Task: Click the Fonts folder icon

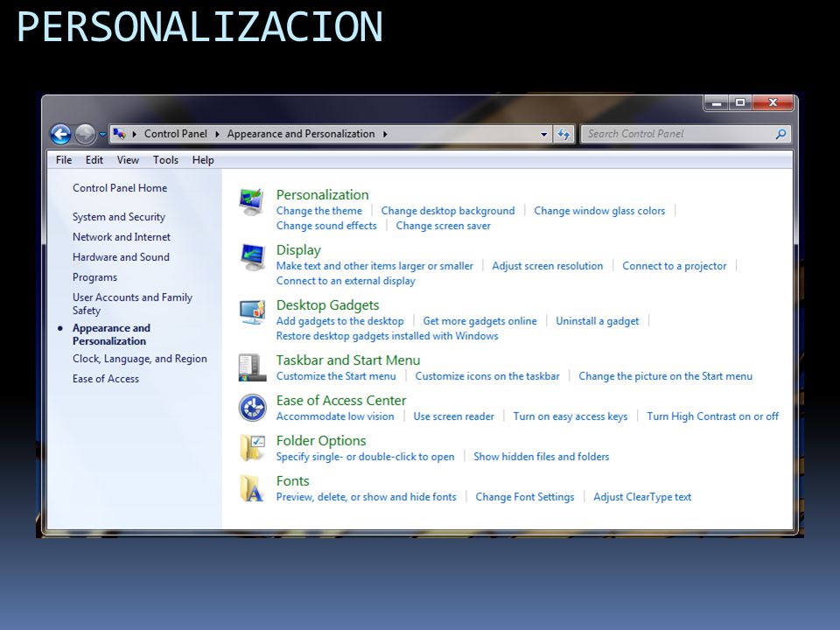Action: [252, 488]
